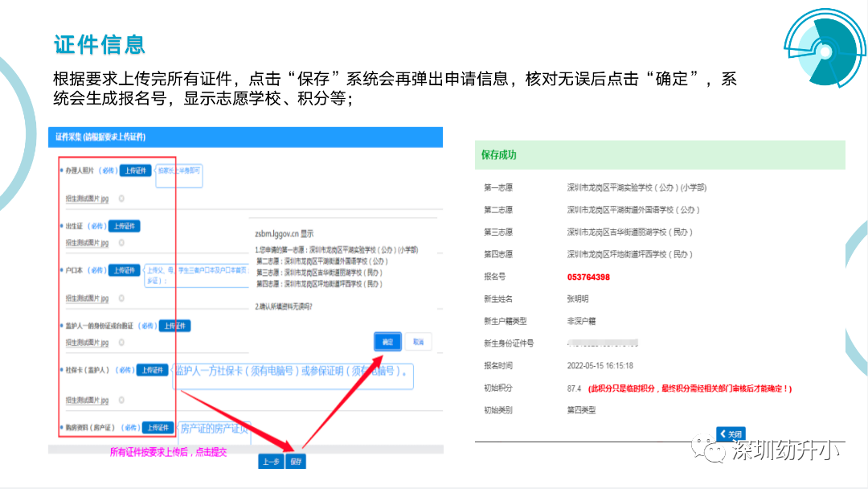The width and height of the screenshot is (868, 489).
Task: Remove uploaded file under 监护人一的身份证
Action: [x=121, y=343]
